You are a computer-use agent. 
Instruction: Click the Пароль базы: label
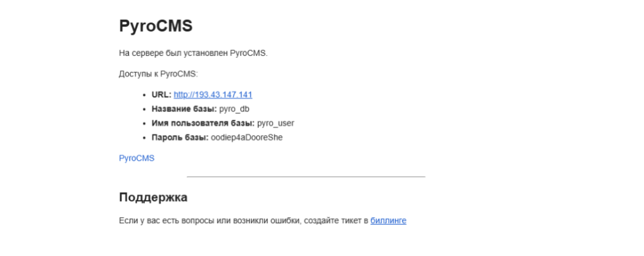pos(180,138)
